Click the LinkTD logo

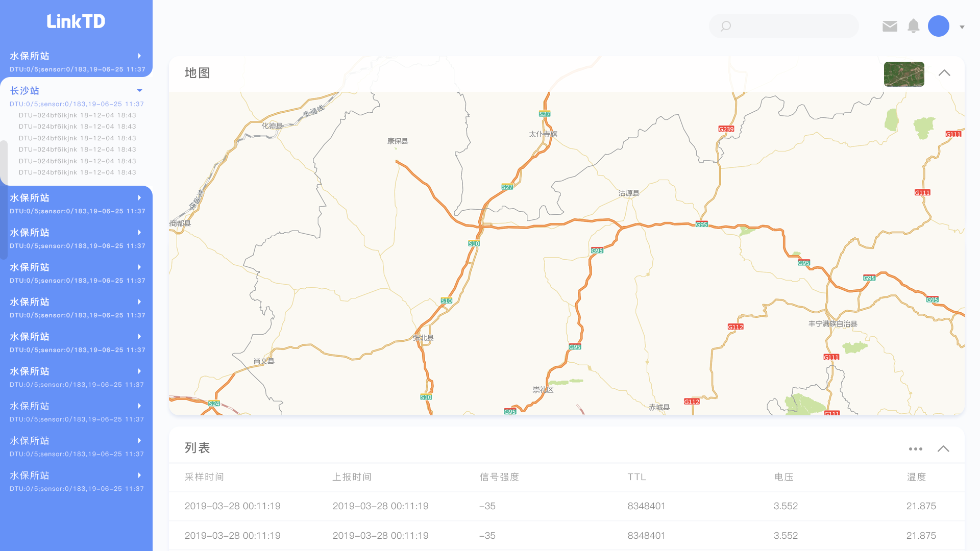coord(76,21)
